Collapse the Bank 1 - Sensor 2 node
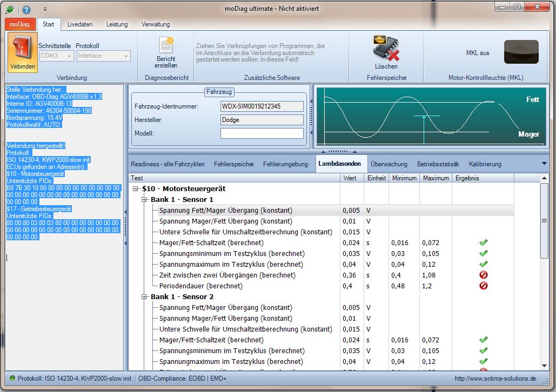This screenshot has width=556, height=392. tap(144, 297)
